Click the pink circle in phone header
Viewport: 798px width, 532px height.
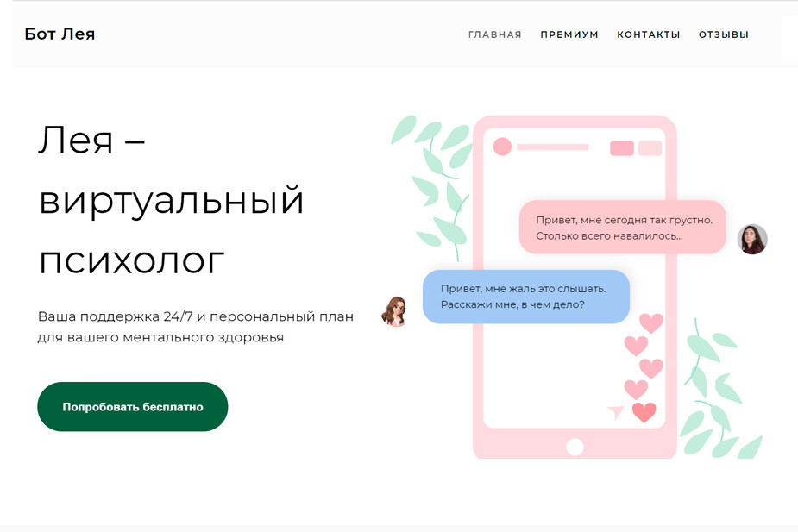[502, 147]
